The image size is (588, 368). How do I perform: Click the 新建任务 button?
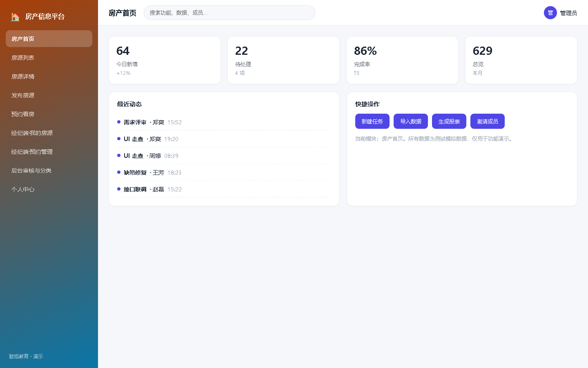pyautogui.click(x=372, y=121)
